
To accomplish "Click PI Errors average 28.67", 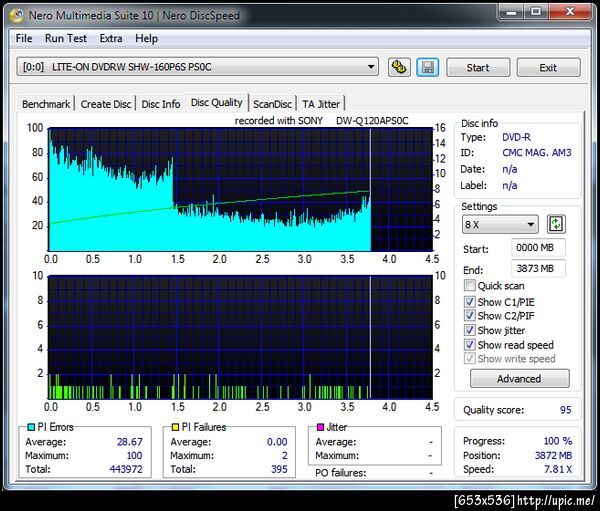I will [130, 442].
